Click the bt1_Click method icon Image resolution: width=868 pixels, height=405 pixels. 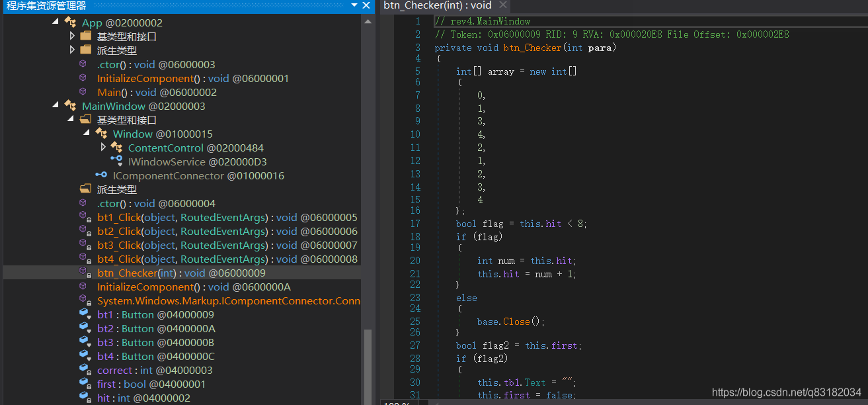click(x=85, y=217)
